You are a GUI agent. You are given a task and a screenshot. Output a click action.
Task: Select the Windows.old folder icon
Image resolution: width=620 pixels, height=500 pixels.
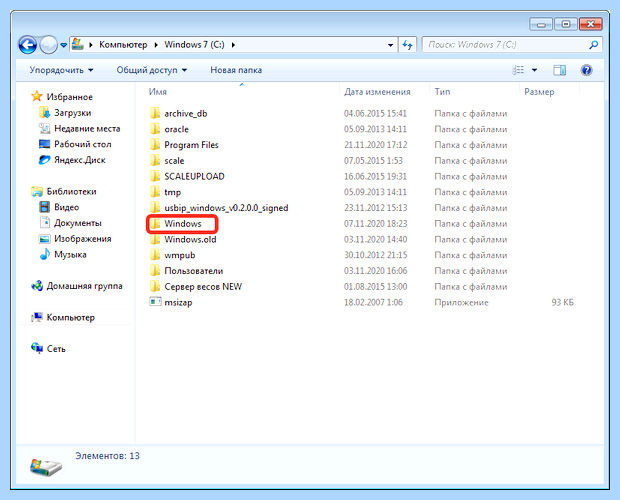click(155, 239)
